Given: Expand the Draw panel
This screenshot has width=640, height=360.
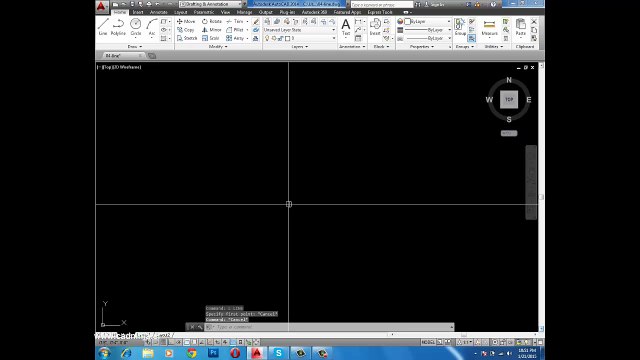Looking at the screenshot, I should coord(135,47).
